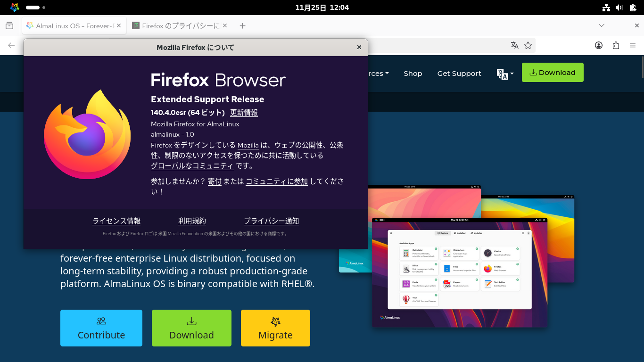This screenshot has width=644, height=362.
Task: Open コミュニティに参加 link
Action: coord(277,181)
